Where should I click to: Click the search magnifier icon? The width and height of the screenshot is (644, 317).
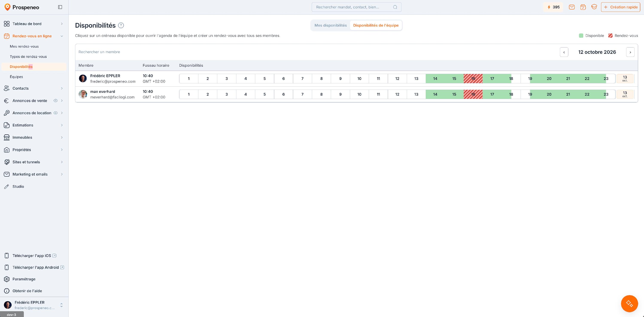tap(395, 7)
